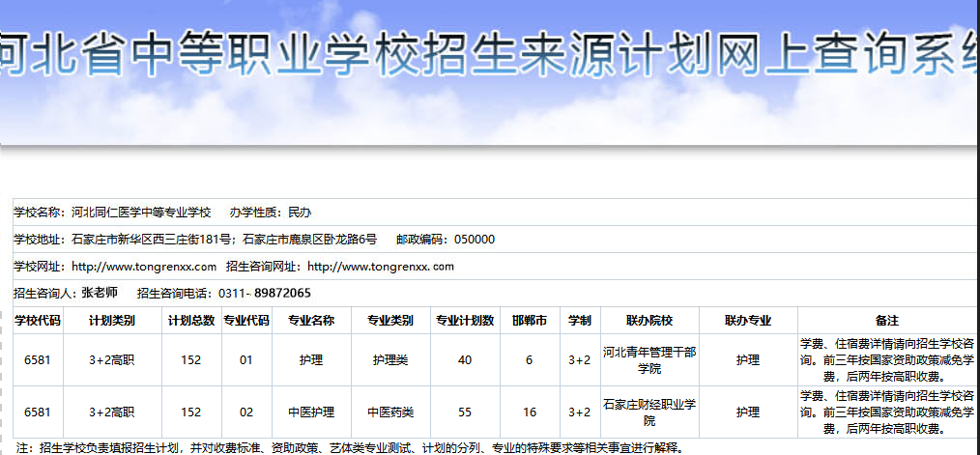980x455 pixels.
Task: Click the contact person 张老师
Action: (100, 293)
